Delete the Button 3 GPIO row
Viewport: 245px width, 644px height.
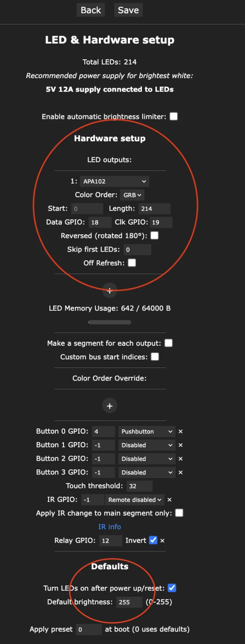point(180,472)
